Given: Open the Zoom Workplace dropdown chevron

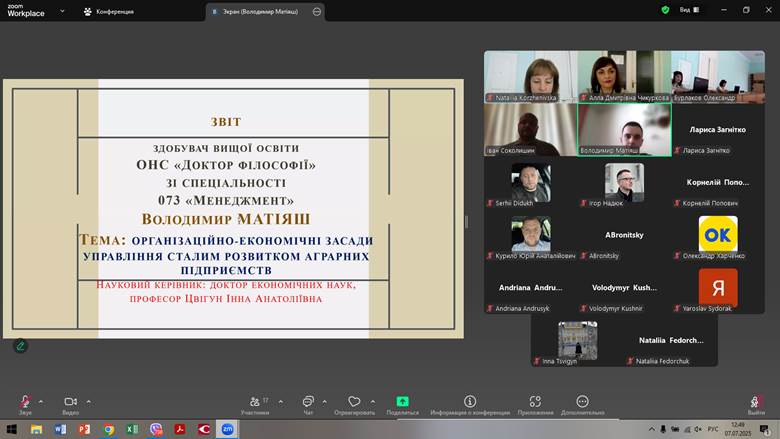Looking at the screenshot, I should pos(62,10).
